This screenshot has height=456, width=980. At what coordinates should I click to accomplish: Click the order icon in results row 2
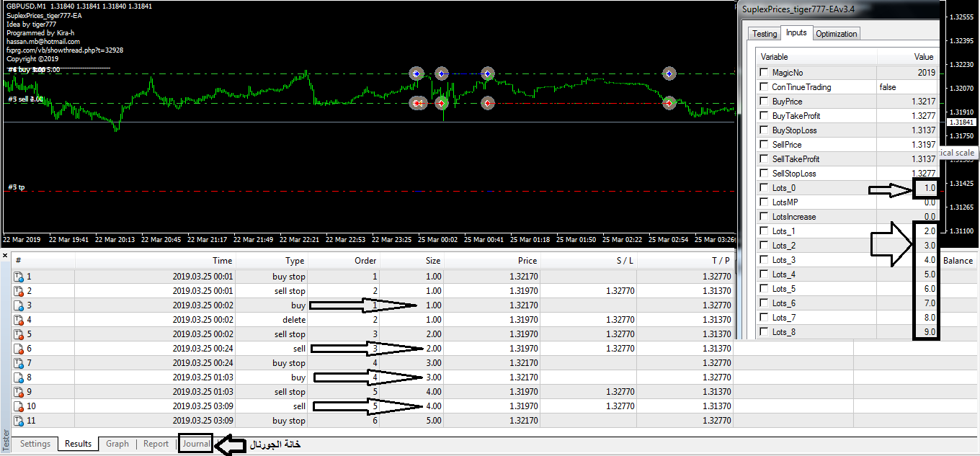19,291
